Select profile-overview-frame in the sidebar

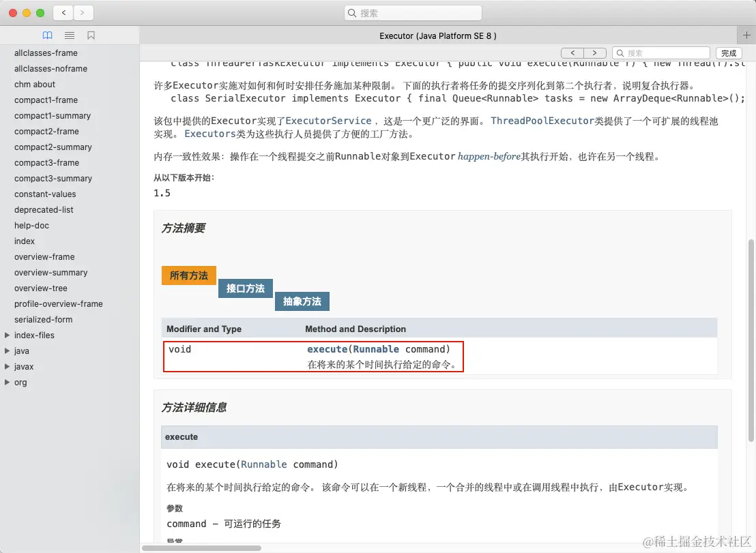tap(59, 303)
